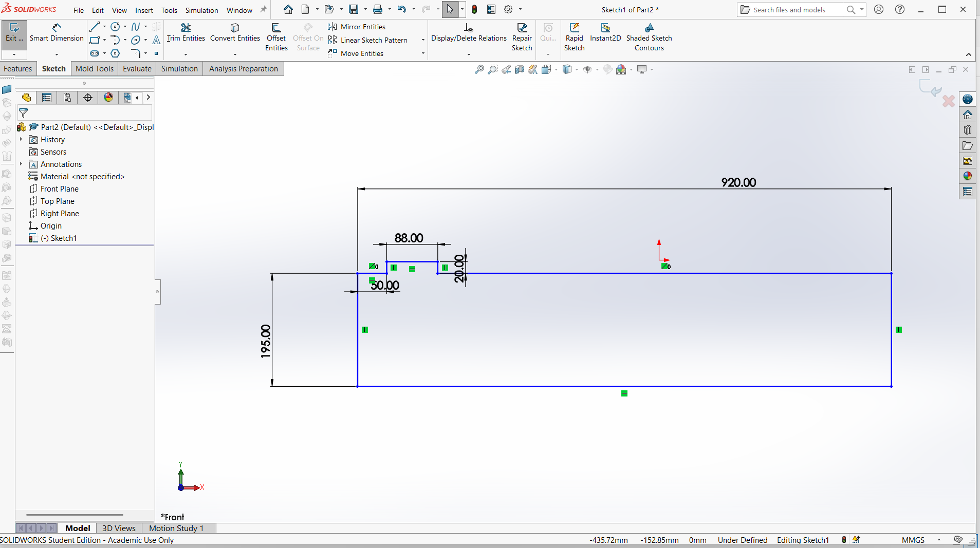Open the Insert menu
The image size is (980, 548).
click(144, 10)
